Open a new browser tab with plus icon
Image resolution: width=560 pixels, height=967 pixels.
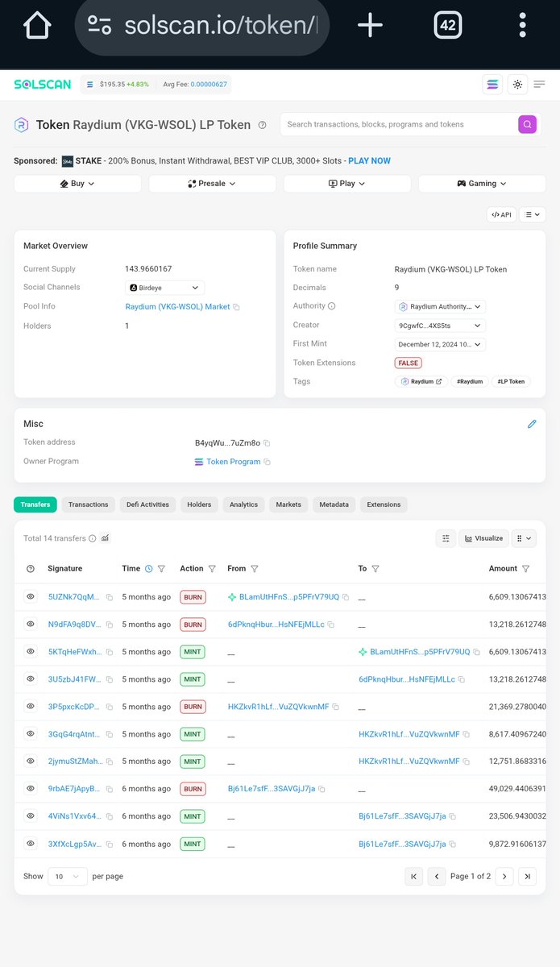click(x=370, y=25)
